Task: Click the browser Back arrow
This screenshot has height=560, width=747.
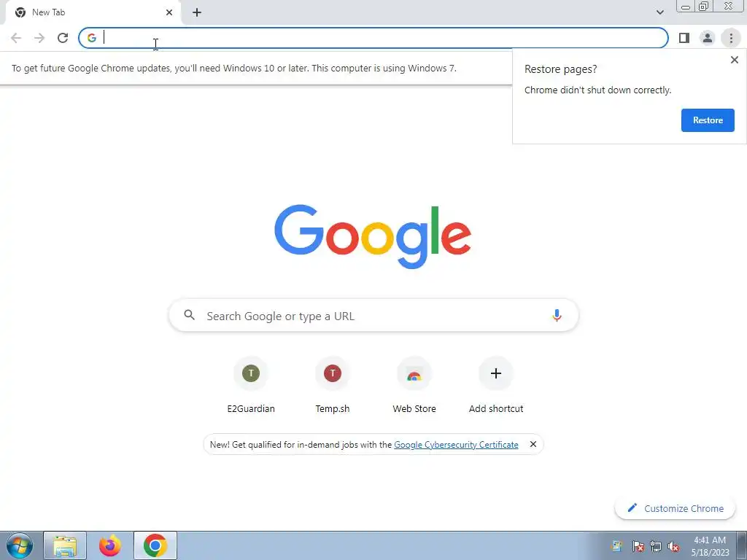Action: click(16, 38)
